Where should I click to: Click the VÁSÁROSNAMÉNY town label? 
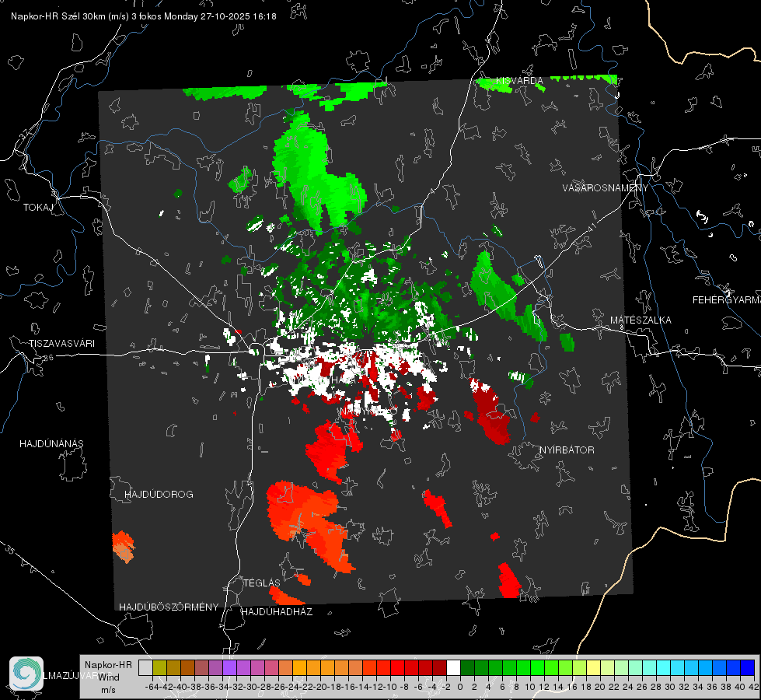coord(606,188)
